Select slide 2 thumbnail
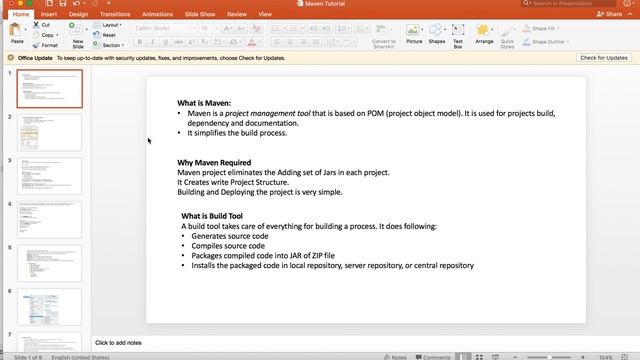 [49, 132]
